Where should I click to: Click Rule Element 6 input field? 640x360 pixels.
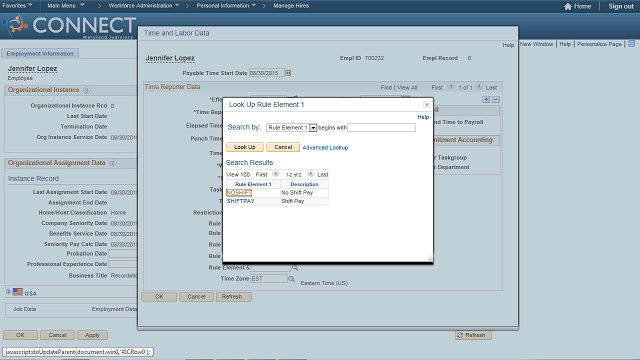click(270, 268)
